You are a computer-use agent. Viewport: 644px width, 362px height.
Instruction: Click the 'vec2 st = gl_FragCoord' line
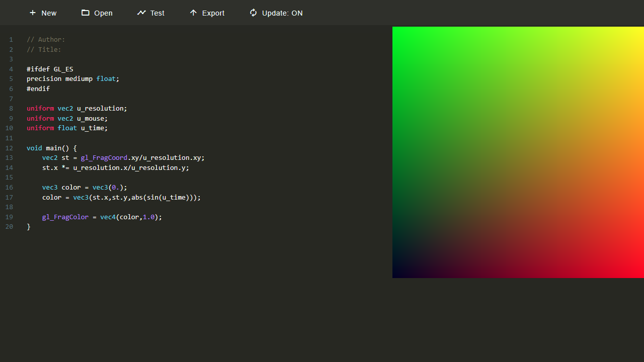click(123, 158)
